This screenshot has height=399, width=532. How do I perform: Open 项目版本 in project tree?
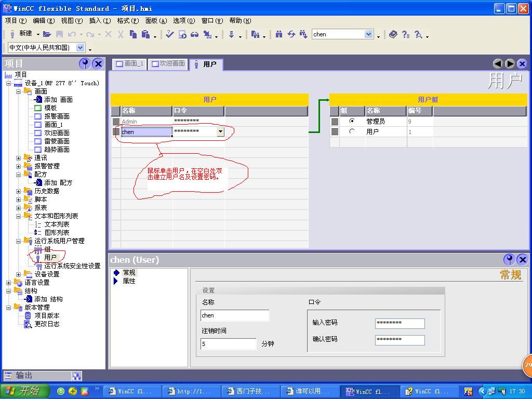click(x=47, y=315)
